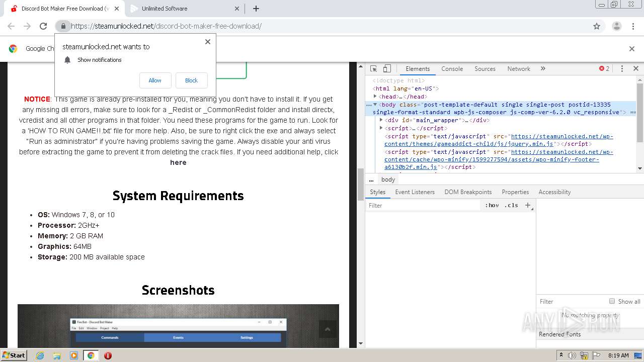
Task: Switch to the Accessibility sidebar tab
Action: click(x=554, y=192)
